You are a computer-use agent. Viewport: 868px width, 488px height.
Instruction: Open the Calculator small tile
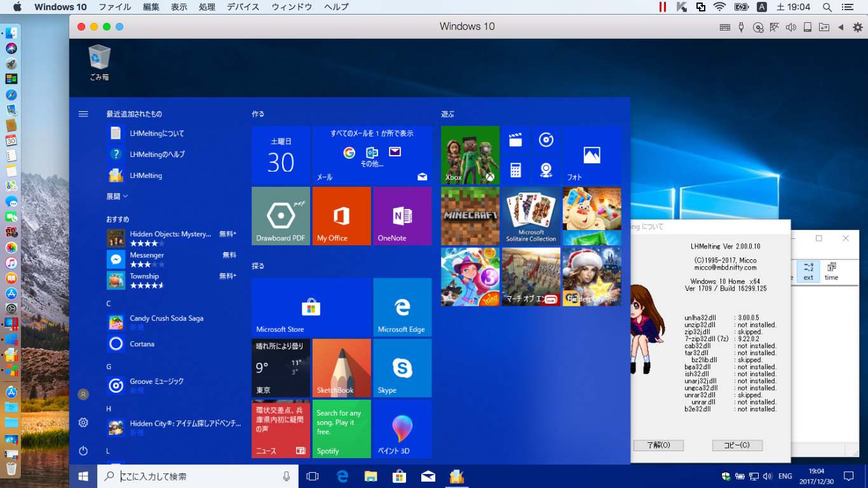click(x=516, y=170)
